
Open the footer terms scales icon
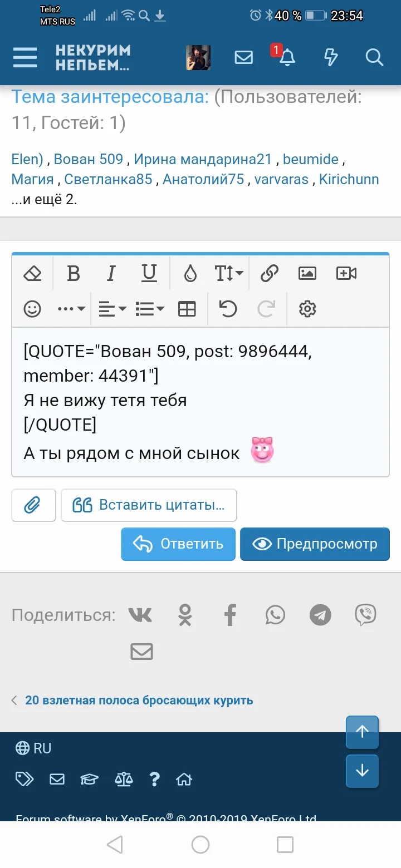[x=124, y=779]
